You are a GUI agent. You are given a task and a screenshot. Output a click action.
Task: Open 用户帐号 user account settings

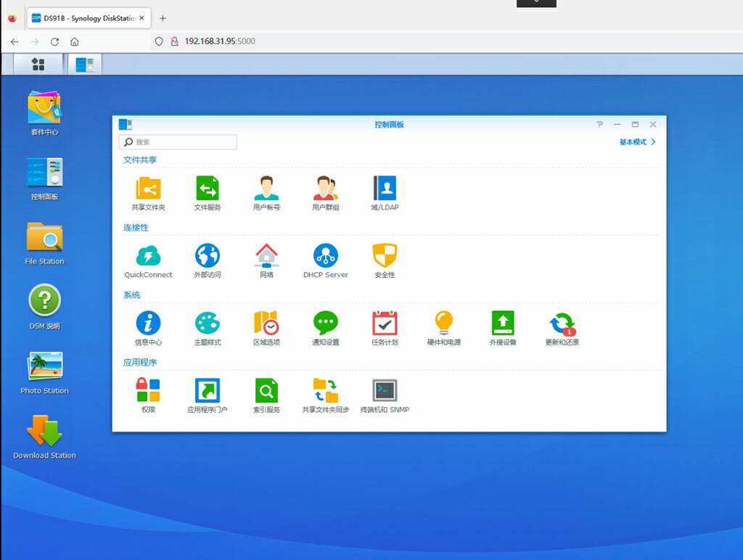tap(266, 189)
